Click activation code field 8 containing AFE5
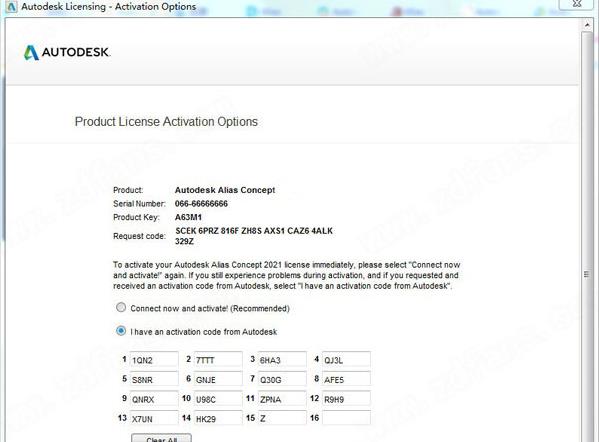 [x=346, y=379]
